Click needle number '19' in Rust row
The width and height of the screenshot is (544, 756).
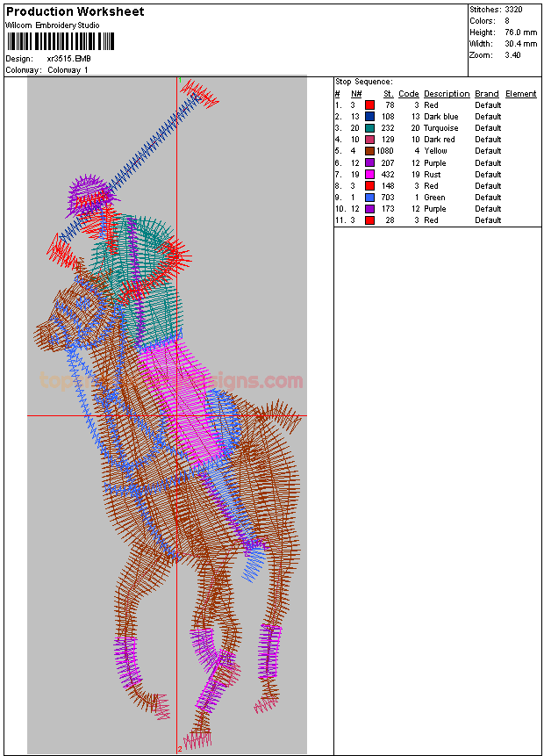pos(355,175)
